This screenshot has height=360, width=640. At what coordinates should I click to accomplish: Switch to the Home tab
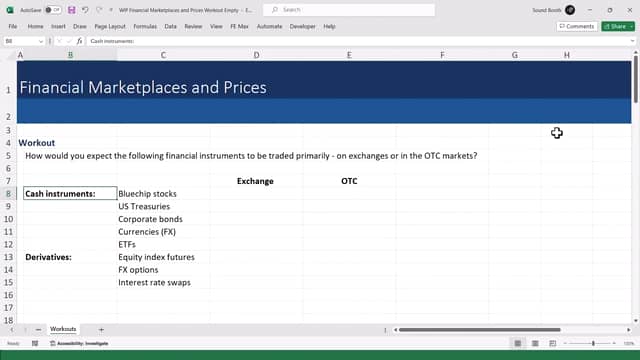pyautogui.click(x=36, y=27)
